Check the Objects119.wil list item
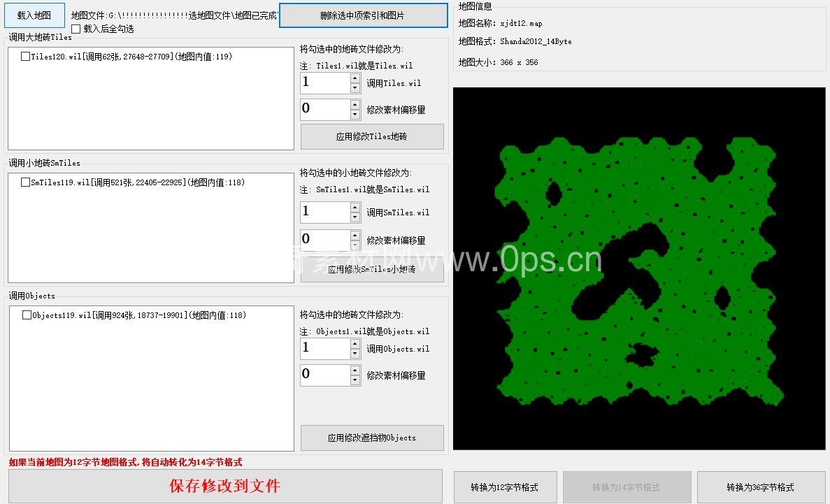 (27, 315)
